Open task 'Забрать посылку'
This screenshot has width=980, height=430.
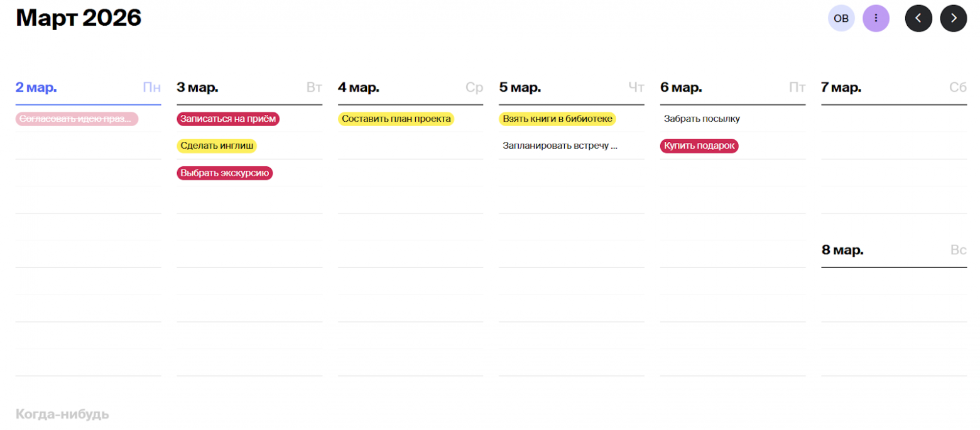(x=702, y=119)
